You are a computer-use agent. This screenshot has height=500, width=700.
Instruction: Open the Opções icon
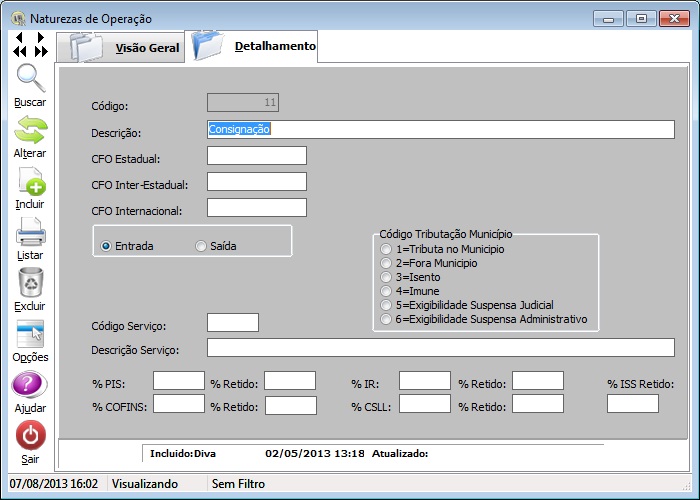pyautogui.click(x=29, y=335)
